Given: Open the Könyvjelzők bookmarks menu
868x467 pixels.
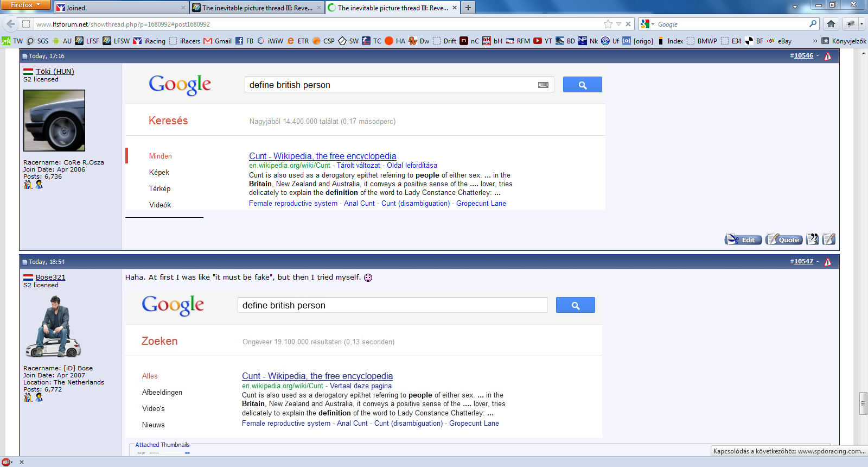Looking at the screenshot, I should [x=844, y=41].
